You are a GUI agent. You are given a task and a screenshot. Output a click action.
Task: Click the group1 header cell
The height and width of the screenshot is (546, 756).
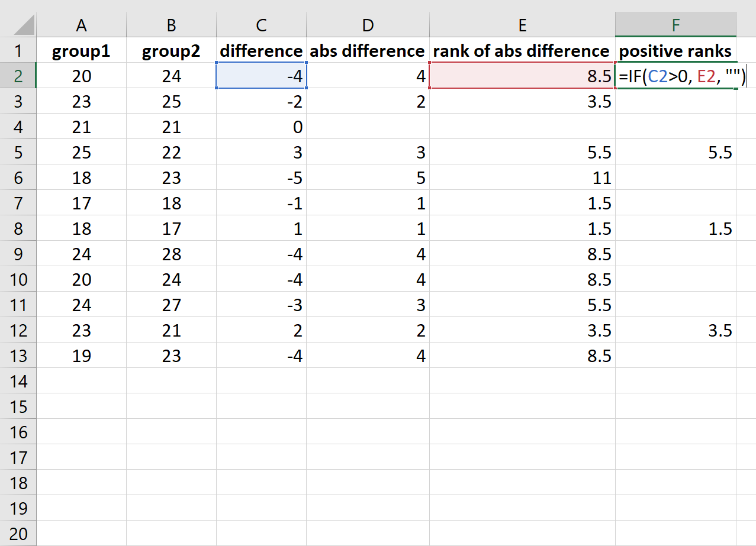click(x=81, y=50)
